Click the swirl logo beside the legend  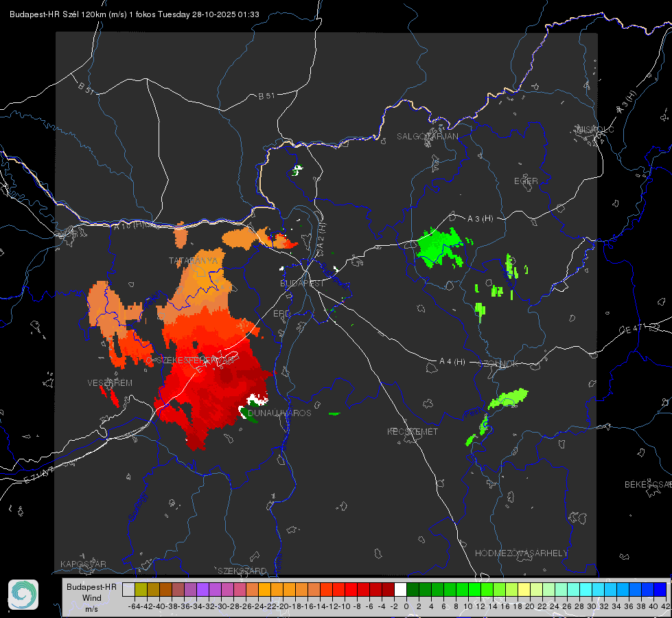pyautogui.click(x=23, y=595)
